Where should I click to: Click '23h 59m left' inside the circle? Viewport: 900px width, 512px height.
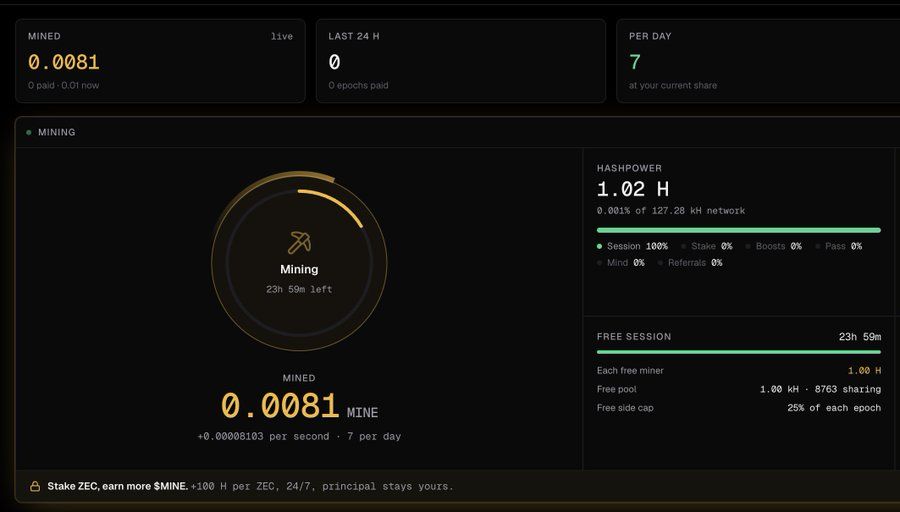pos(299,289)
